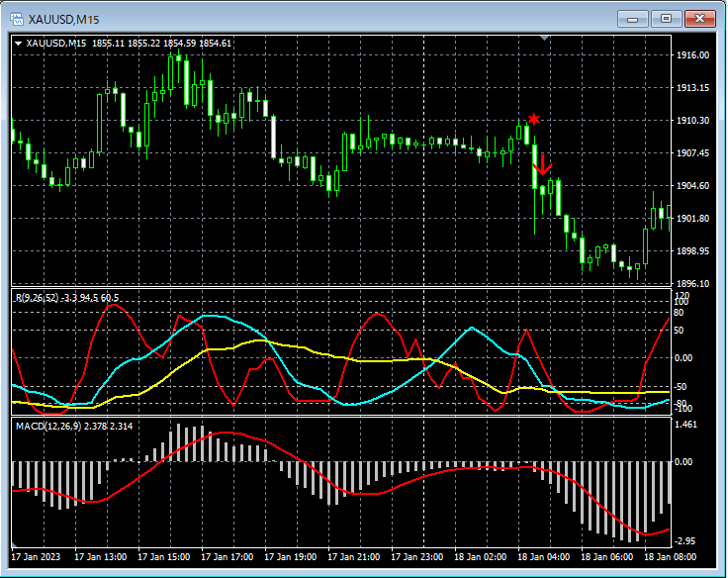Click the XAUUSD,M15 OHLC price label
The height and width of the screenshot is (578, 728).
pyautogui.click(x=129, y=44)
